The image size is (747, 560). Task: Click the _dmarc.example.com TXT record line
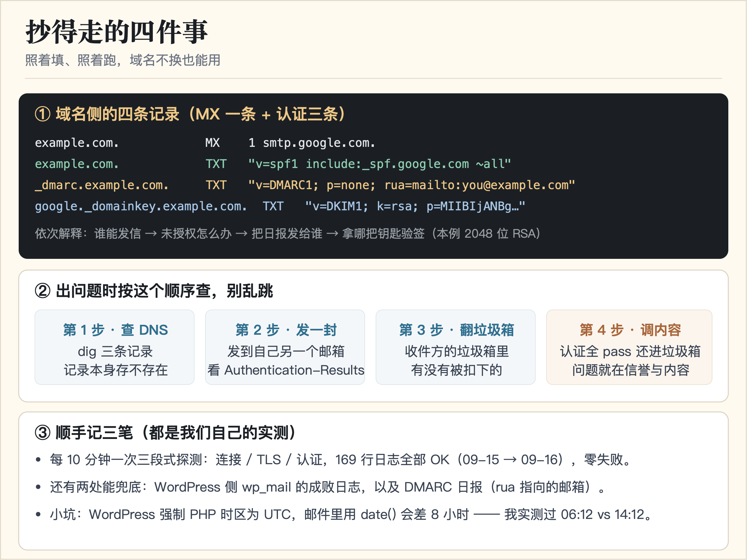[x=305, y=185]
